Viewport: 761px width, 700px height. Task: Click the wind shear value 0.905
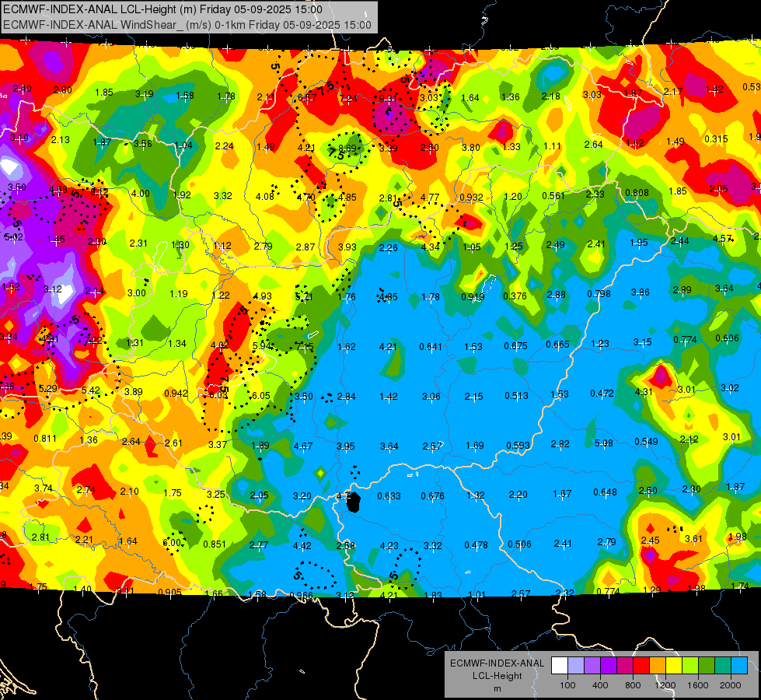coord(170,592)
